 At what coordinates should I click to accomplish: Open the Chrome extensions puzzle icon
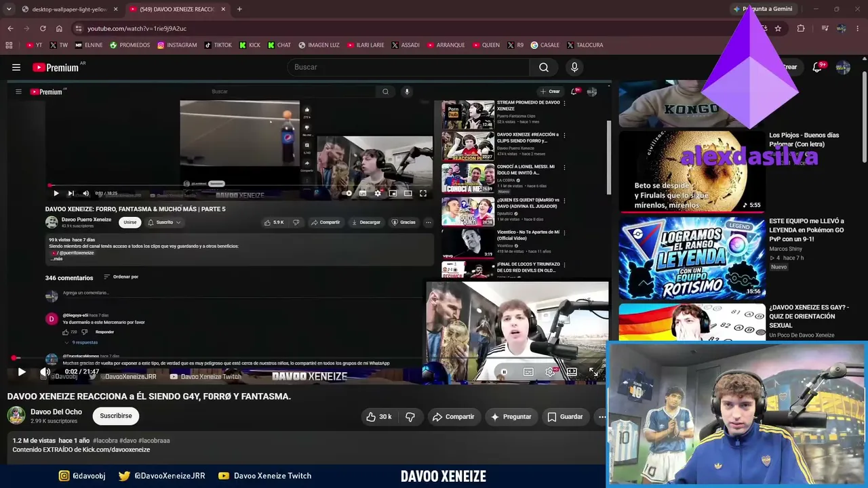[x=801, y=28]
